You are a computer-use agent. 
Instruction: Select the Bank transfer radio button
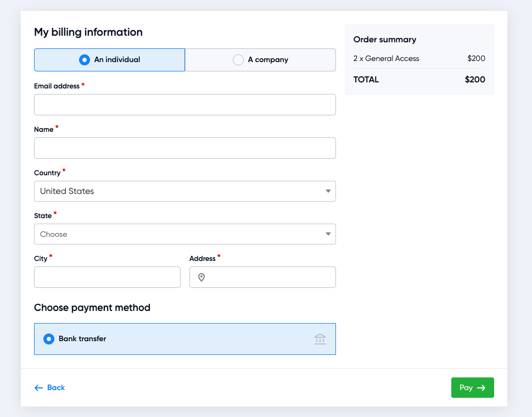[x=49, y=339]
